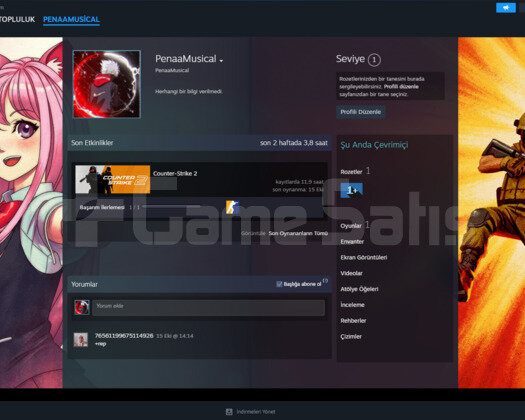Click the Yorumlar section header

pos(84,284)
